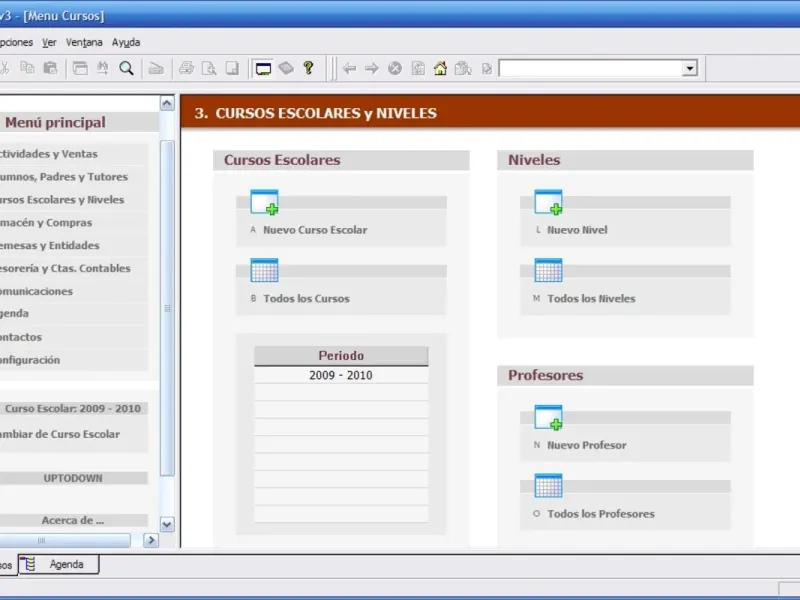The height and width of the screenshot is (600, 800).
Task: Click the Todos los Niveles link
Action: point(591,299)
